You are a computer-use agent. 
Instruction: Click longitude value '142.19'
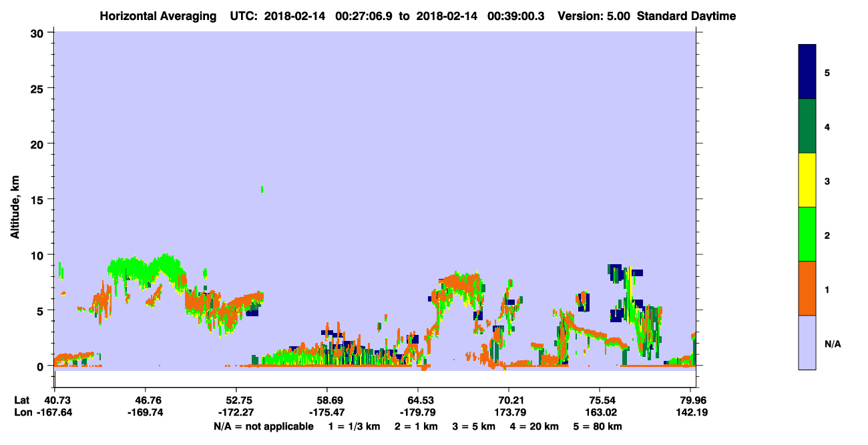pos(693,412)
